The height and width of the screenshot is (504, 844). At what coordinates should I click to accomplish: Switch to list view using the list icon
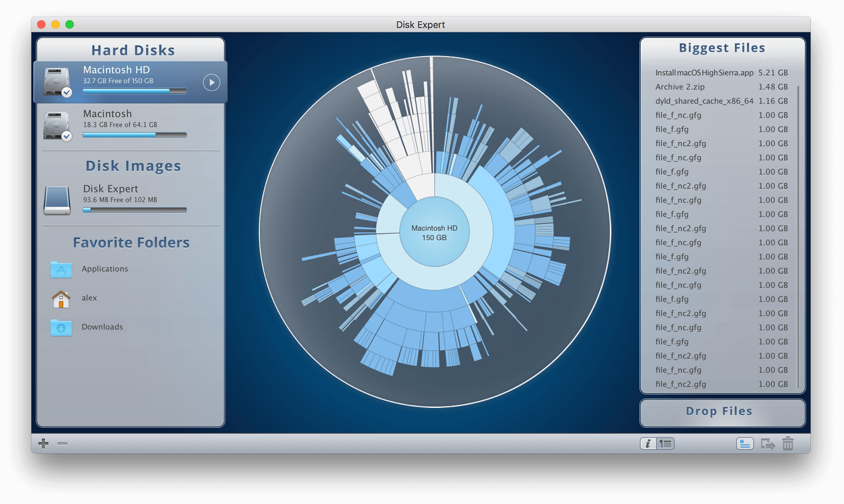coord(666,443)
